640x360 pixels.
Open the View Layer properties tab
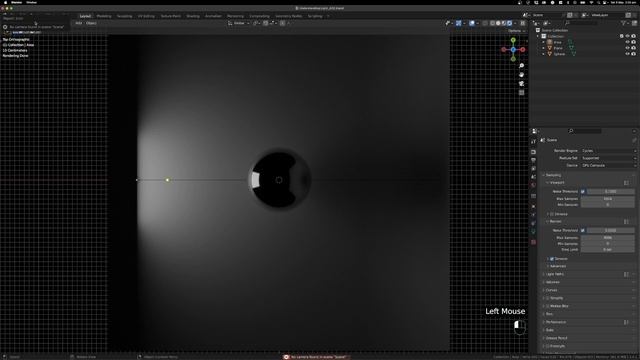click(x=533, y=168)
